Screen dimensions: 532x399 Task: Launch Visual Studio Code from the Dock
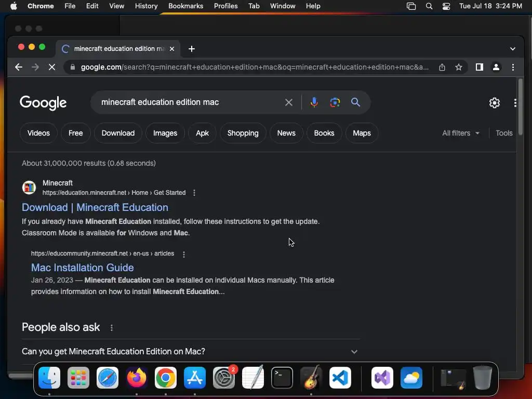click(340, 378)
